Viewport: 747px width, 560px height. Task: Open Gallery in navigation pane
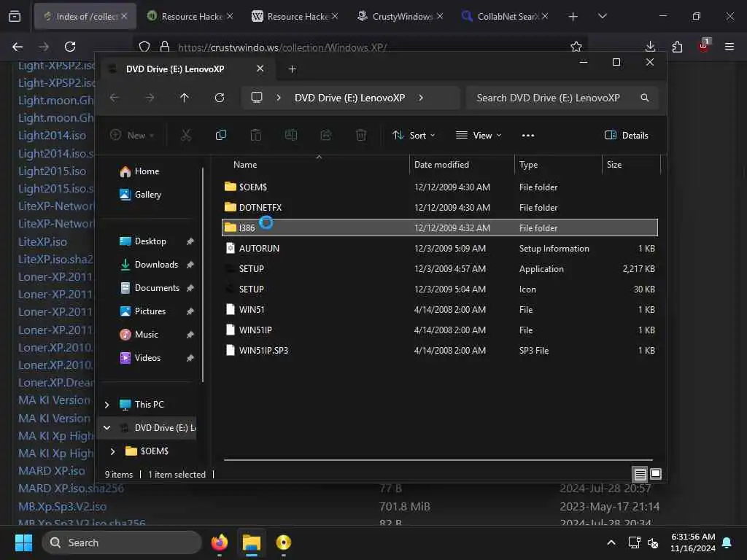pyautogui.click(x=147, y=194)
